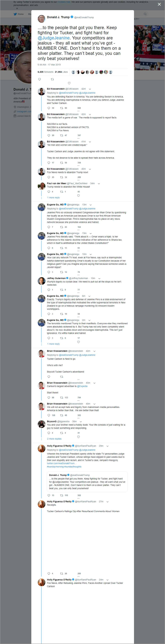Open the @JudgeJeanine mention in the main tweet

pos(54,38)
